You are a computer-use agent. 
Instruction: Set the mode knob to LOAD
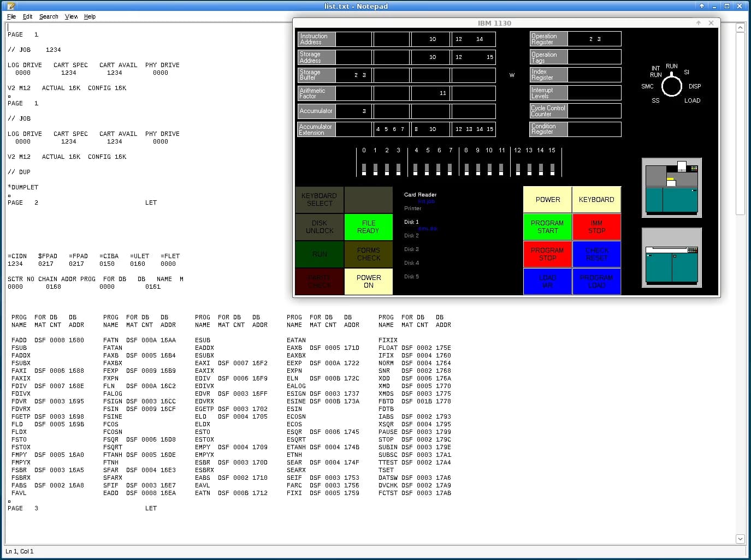(x=692, y=100)
